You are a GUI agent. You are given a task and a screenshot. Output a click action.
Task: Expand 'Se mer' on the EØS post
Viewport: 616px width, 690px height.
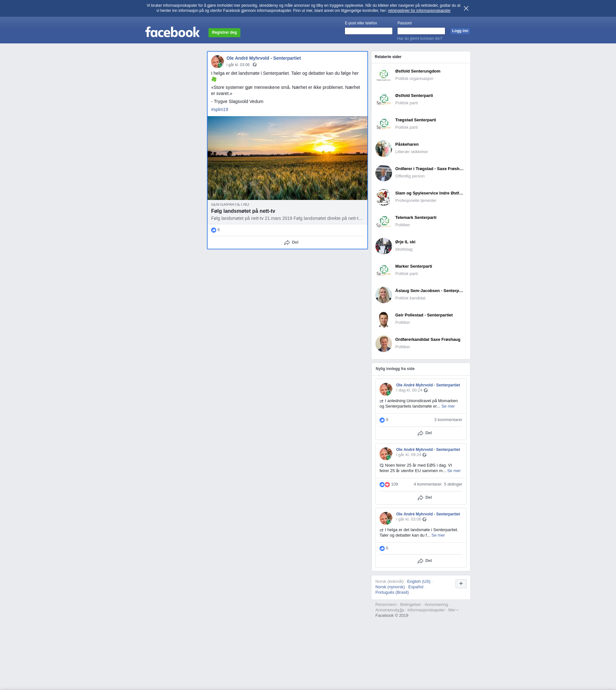click(454, 470)
